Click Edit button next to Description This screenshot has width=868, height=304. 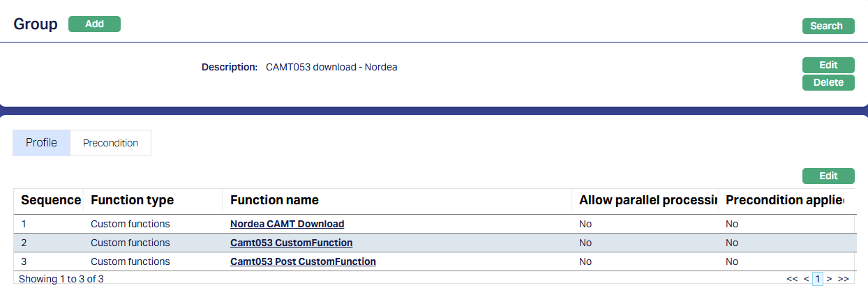click(828, 66)
